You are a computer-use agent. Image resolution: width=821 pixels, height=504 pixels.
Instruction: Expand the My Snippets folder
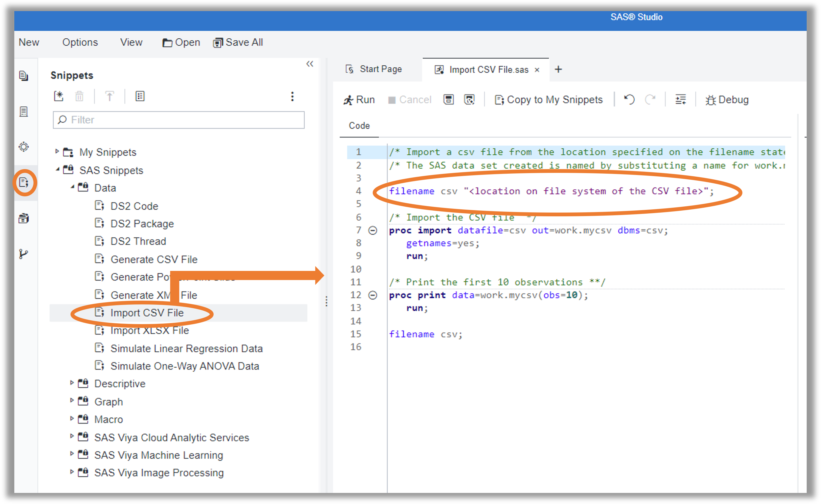(57, 151)
